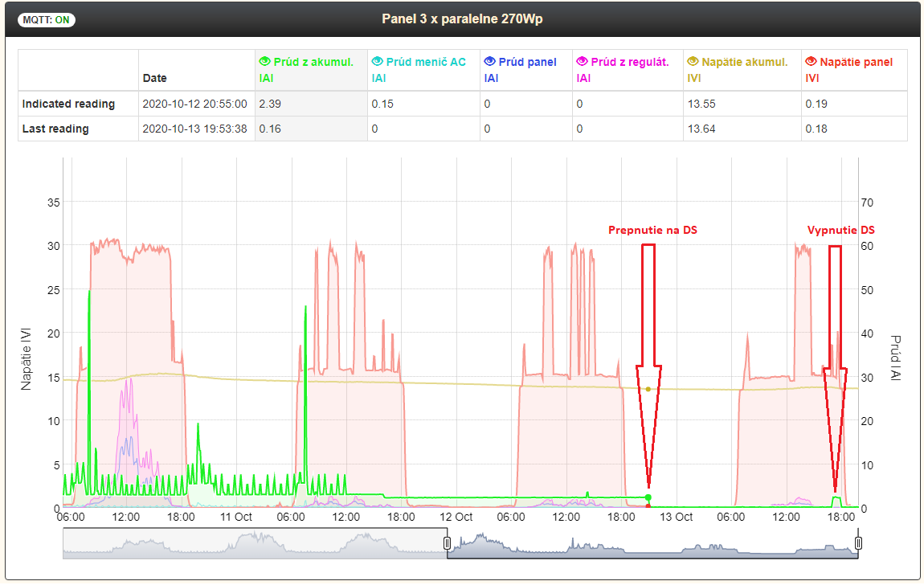Click the Napätie |V| axis title
The height and width of the screenshot is (585, 924).
click(x=26, y=358)
